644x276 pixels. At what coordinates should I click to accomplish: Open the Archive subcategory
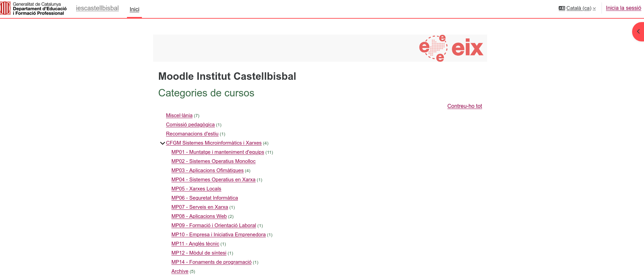click(x=180, y=271)
